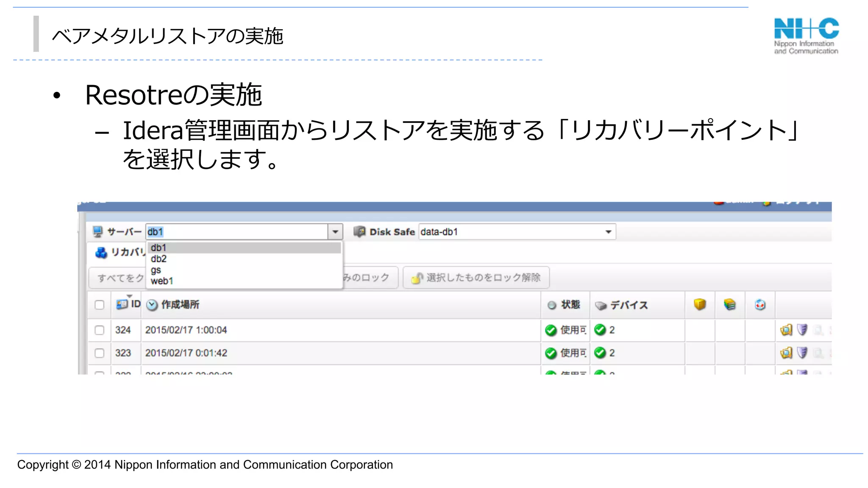The height and width of the screenshot is (488, 868).
Task: Click the greyed-out magnifier icon in row 323
Action: pos(818,353)
